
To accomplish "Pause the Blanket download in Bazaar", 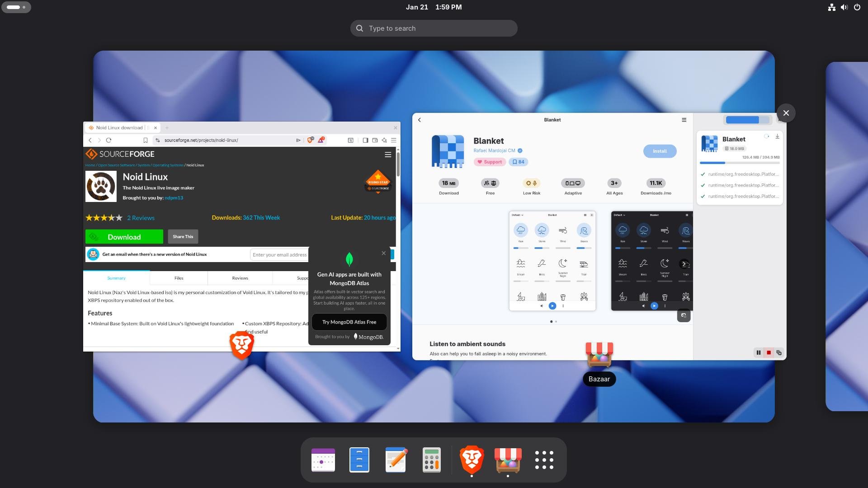I will [x=759, y=352].
